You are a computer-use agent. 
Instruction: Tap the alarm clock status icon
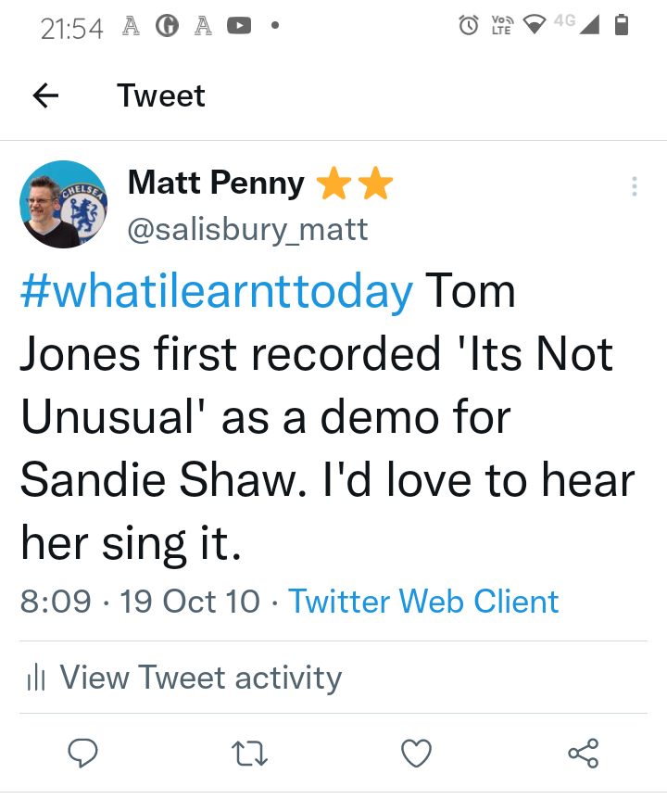tap(470, 26)
